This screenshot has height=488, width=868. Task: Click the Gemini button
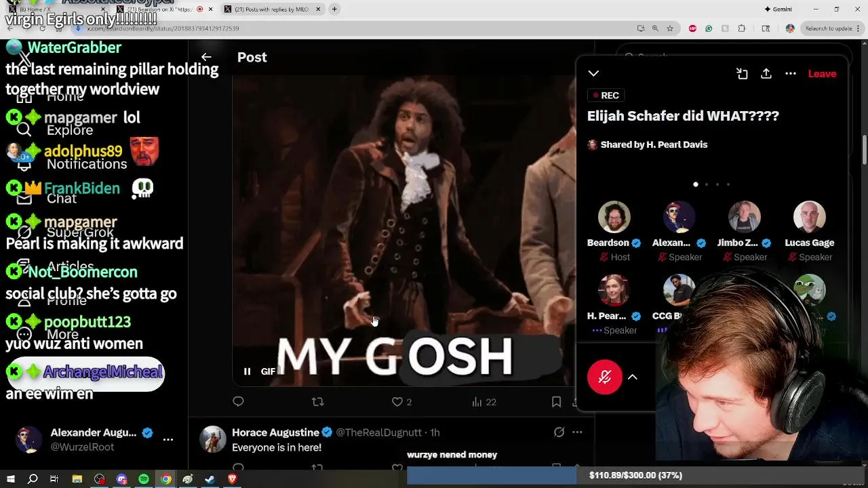coord(778,9)
